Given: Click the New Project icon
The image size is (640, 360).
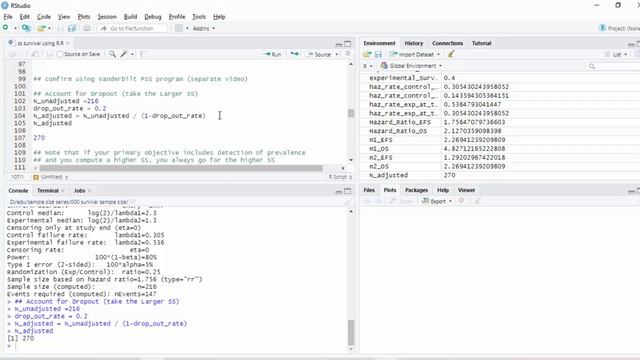Looking at the screenshot, I should coord(26,28).
